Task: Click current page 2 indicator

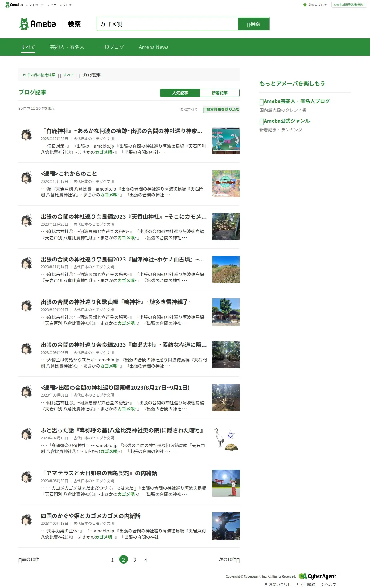Action: point(124,560)
